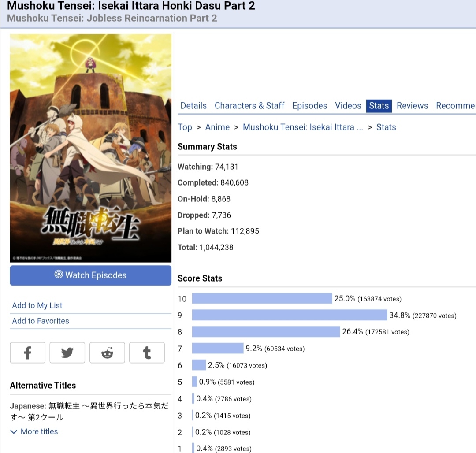
Task: Click the Reddit share icon
Action: (107, 353)
